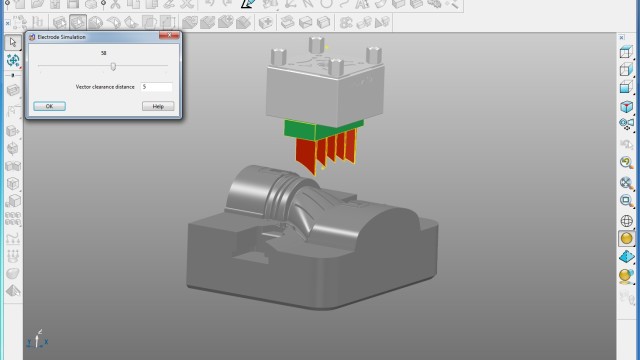The height and width of the screenshot is (360, 640).
Task: Select the surface blob icon in left toolbar
Action: point(13,273)
